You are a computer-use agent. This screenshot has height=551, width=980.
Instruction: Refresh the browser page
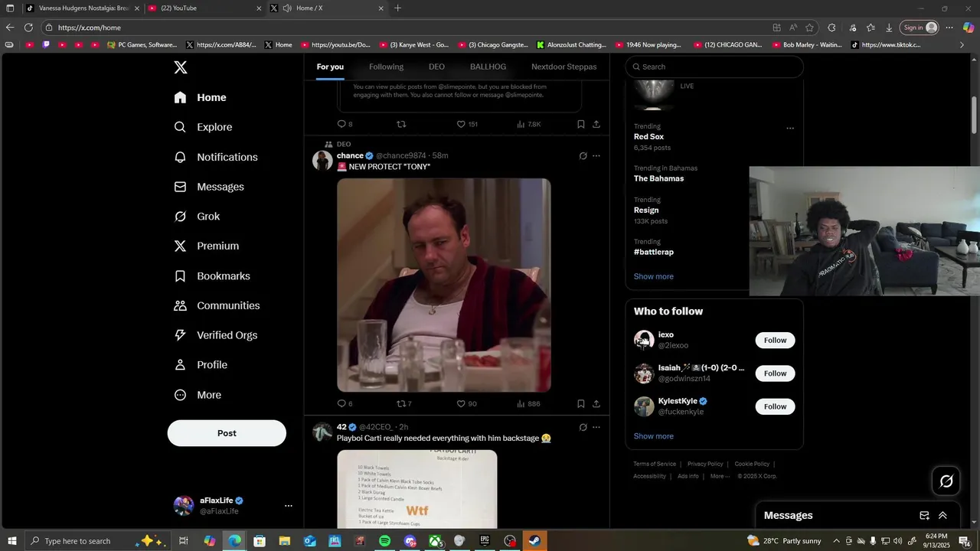[x=28, y=28]
